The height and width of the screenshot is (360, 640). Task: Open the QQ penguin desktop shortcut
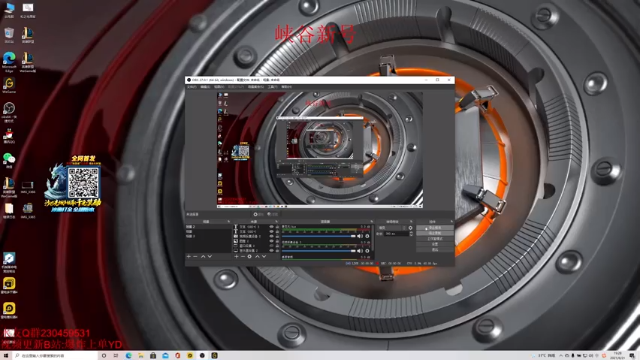tap(9, 136)
